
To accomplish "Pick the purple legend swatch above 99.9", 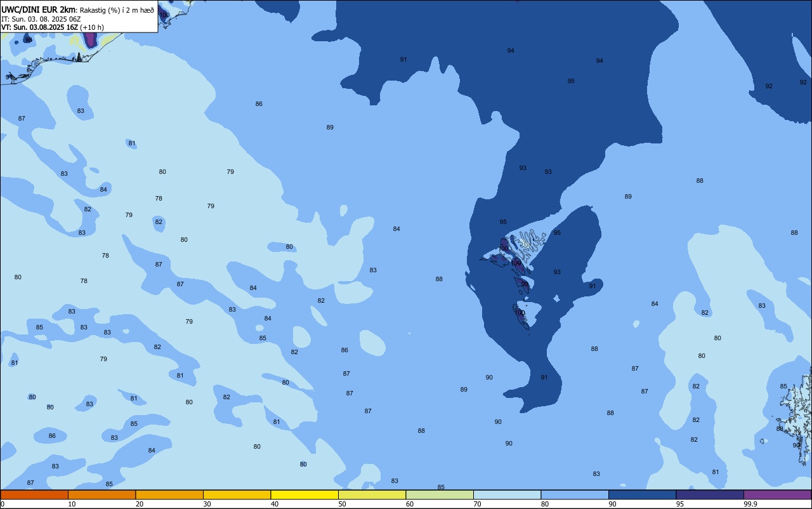I will pos(777,494).
